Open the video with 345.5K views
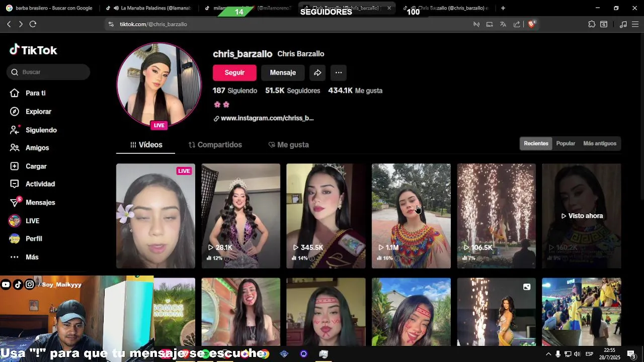Screen dimensions: 644x362 click(x=326, y=216)
